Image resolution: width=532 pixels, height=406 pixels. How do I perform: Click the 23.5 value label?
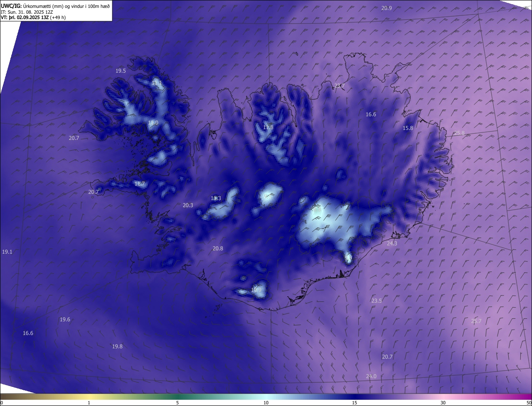point(377,301)
